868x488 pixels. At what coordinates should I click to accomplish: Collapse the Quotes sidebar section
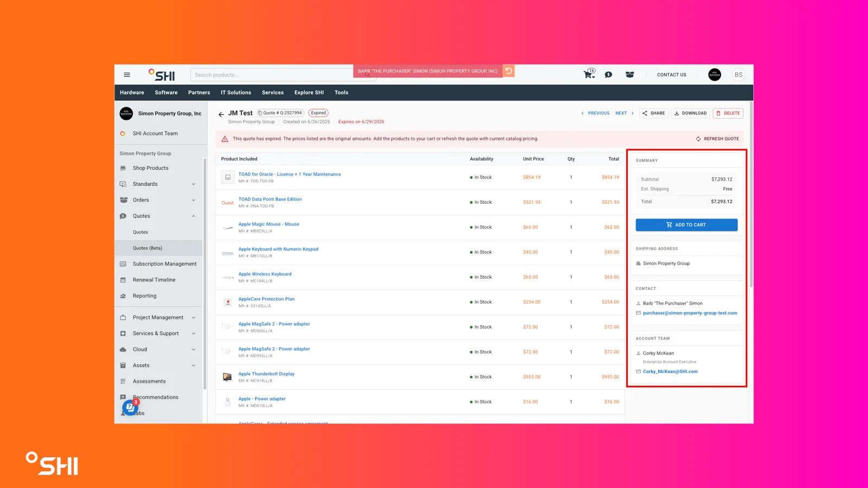pos(193,216)
